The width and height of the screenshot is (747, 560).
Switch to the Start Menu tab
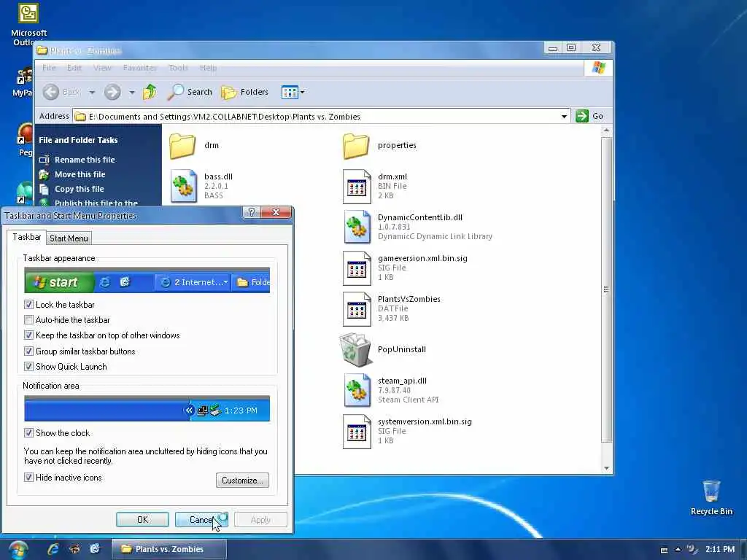tap(69, 238)
